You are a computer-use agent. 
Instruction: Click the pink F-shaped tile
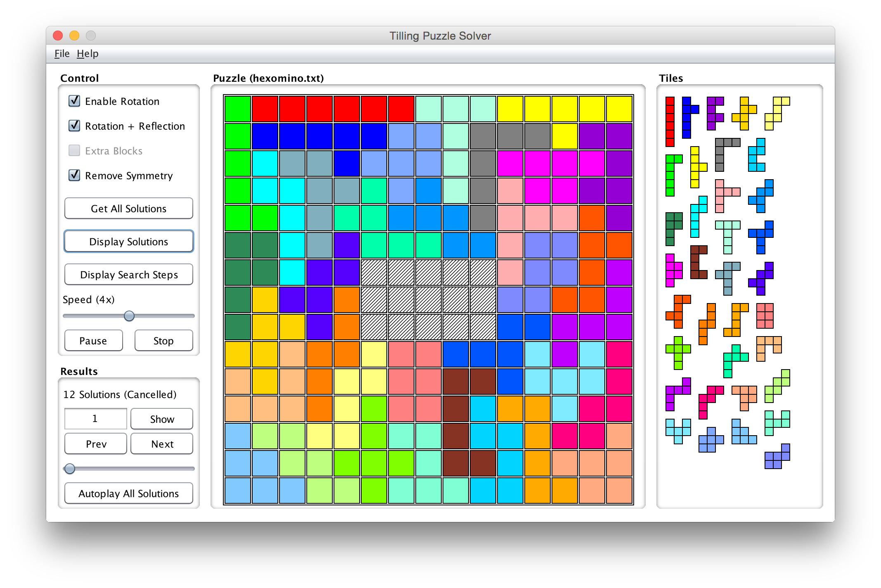tap(720, 192)
